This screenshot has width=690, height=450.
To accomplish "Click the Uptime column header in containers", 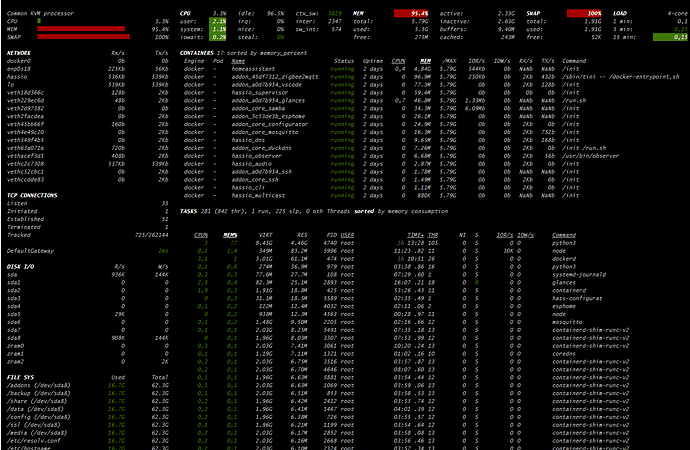I will click(373, 61).
